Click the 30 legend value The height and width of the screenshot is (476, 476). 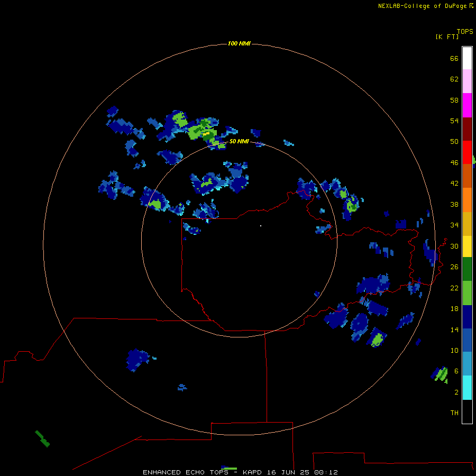coord(454,246)
